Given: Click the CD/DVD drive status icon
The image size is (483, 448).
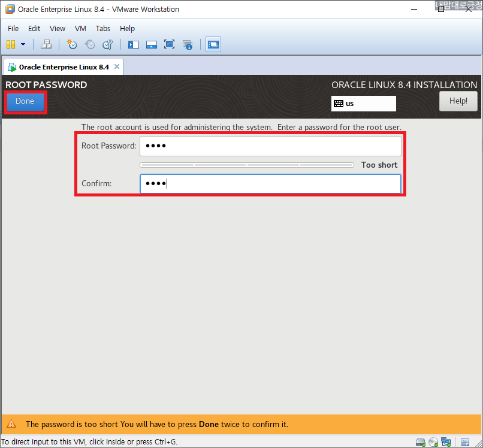Looking at the screenshot, I should [433, 442].
